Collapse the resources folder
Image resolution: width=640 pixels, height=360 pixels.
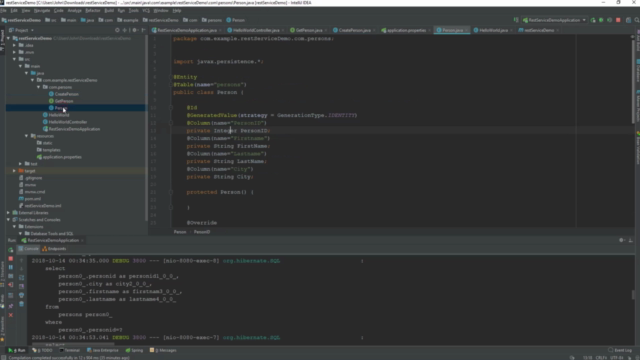[x=27, y=136]
